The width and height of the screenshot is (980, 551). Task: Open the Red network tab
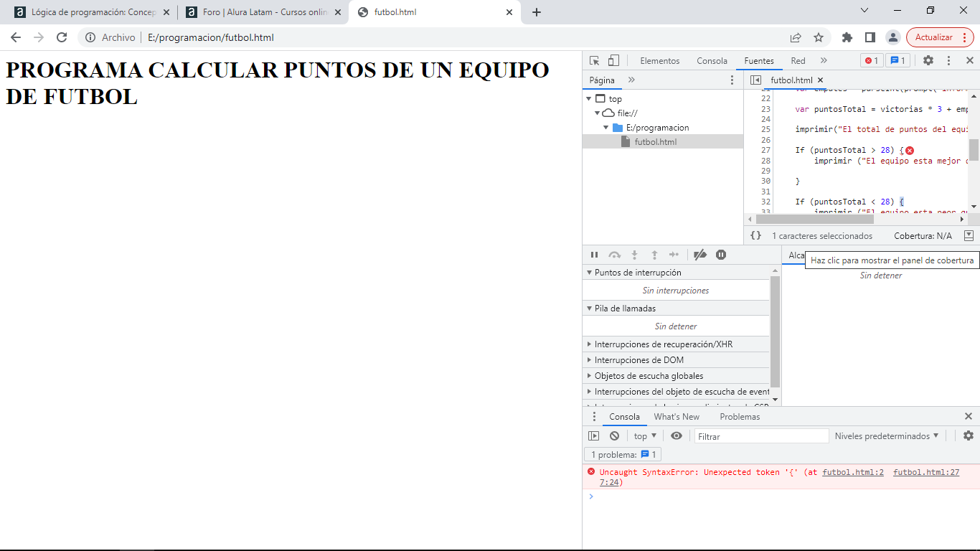(798, 61)
